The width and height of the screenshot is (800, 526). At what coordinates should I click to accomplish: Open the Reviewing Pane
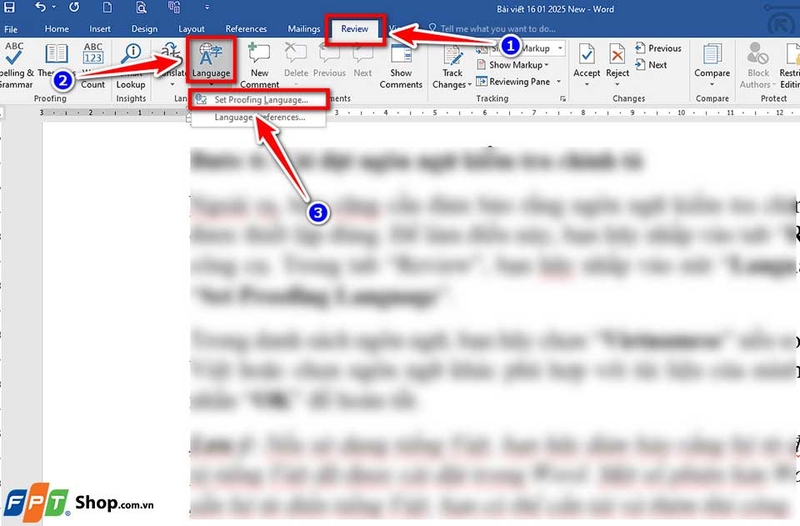pos(513,81)
